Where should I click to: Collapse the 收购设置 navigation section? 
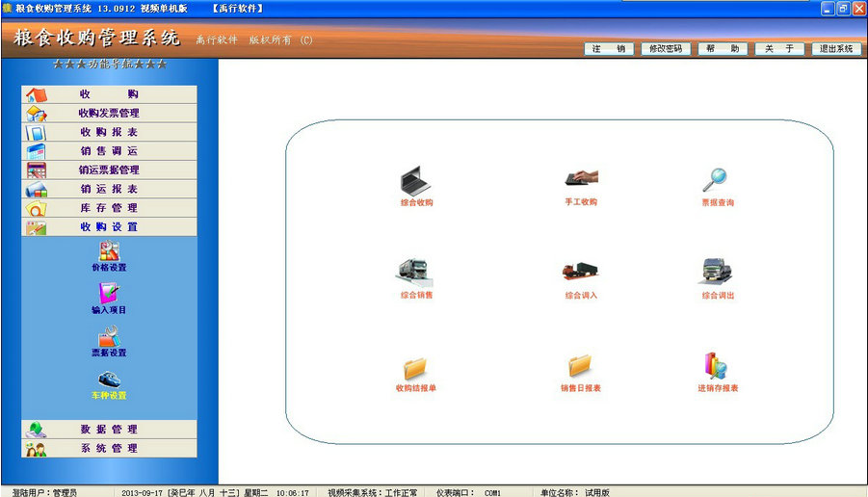[x=109, y=227]
